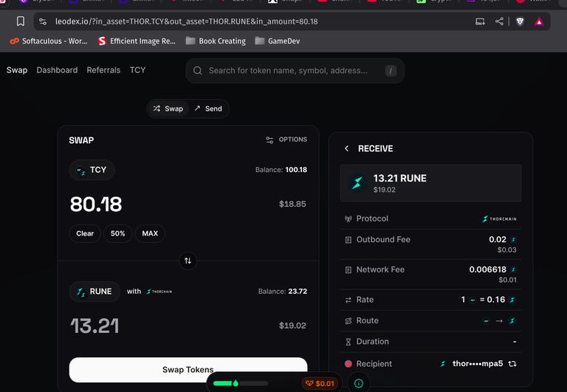Open the Softaculous bookmark
Image resolution: width=567 pixels, height=392 pixels.
[x=49, y=41]
